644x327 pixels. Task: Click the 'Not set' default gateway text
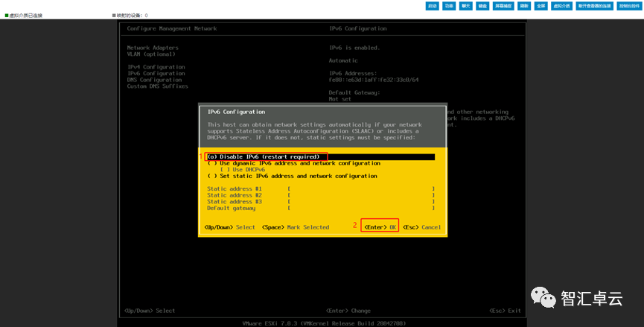[x=340, y=99]
